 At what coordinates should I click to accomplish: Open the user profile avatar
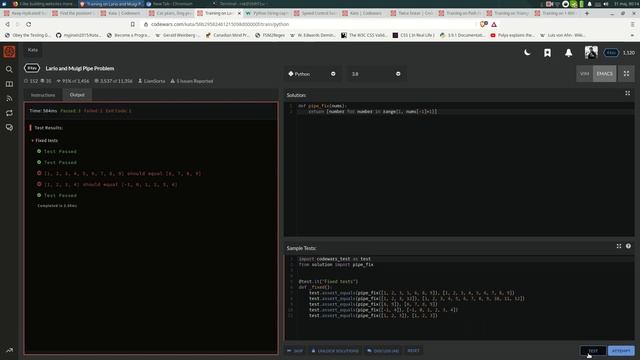pos(591,52)
